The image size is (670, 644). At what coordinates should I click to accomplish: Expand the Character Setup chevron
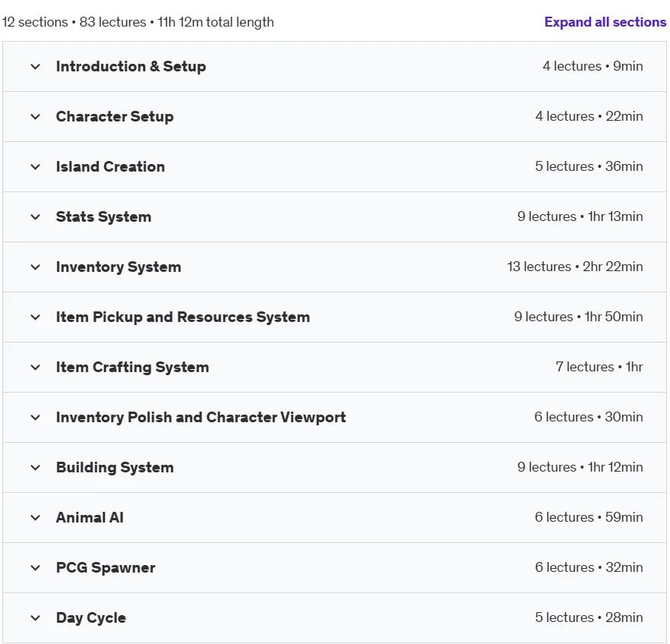tap(36, 117)
